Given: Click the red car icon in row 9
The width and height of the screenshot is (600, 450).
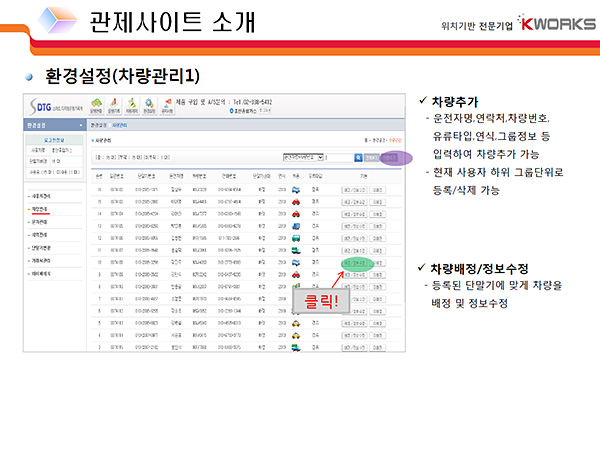Looking at the screenshot, I should point(296,275).
